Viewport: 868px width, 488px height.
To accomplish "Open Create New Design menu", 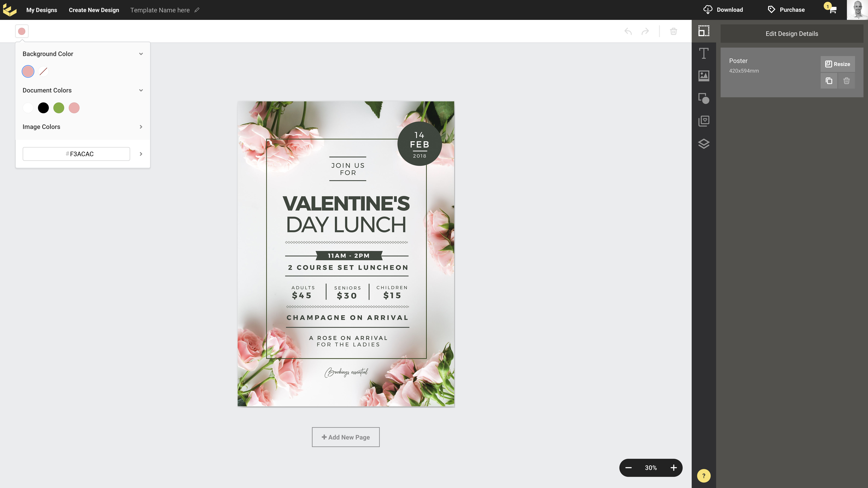I will 94,10.
